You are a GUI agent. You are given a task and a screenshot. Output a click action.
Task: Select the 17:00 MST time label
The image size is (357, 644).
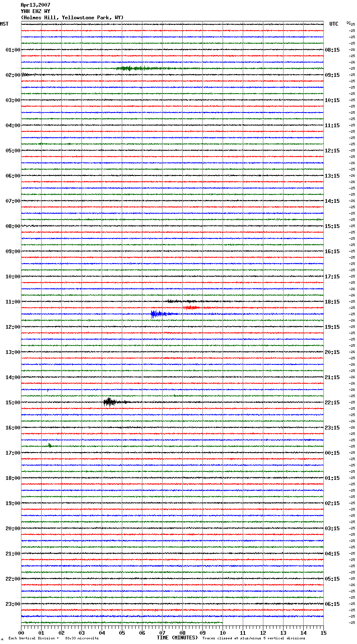13,453
